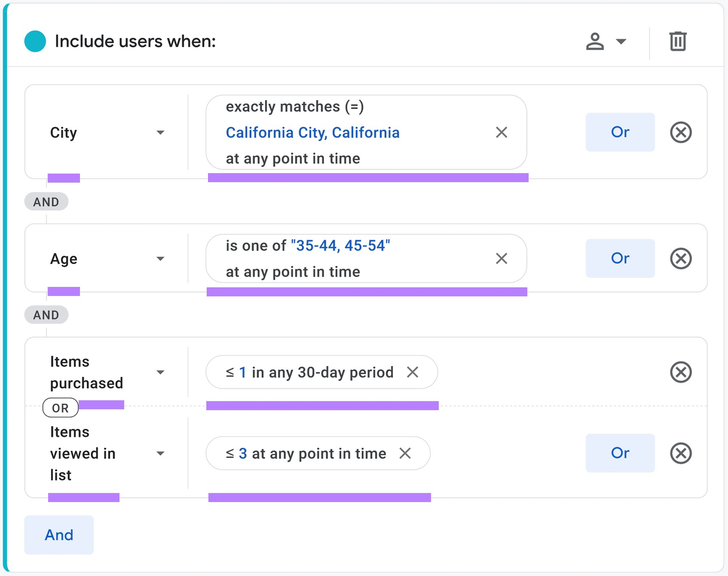Open the City dimension dropdown
The height and width of the screenshot is (576, 728).
click(160, 132)
